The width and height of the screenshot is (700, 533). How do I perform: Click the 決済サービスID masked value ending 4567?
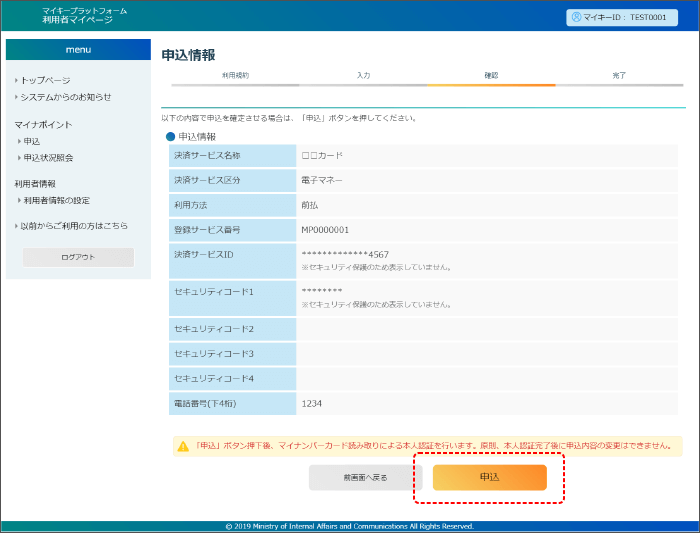[345, 254]
